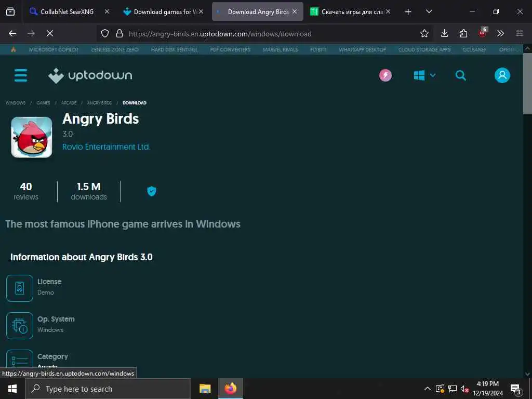Click the Angry Birds app icon
This screenshot has height=399, width=532.
coord(32,137)
